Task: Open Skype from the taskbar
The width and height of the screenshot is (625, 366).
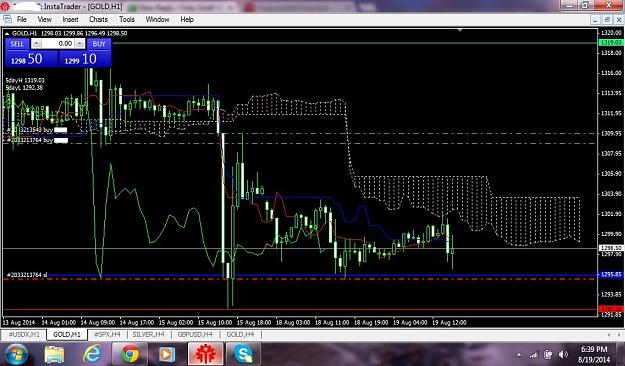Action: click(243, 354)
